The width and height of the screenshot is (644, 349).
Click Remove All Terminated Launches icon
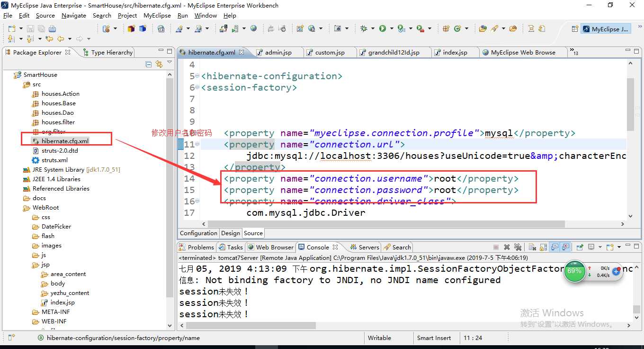coord(518,247)
